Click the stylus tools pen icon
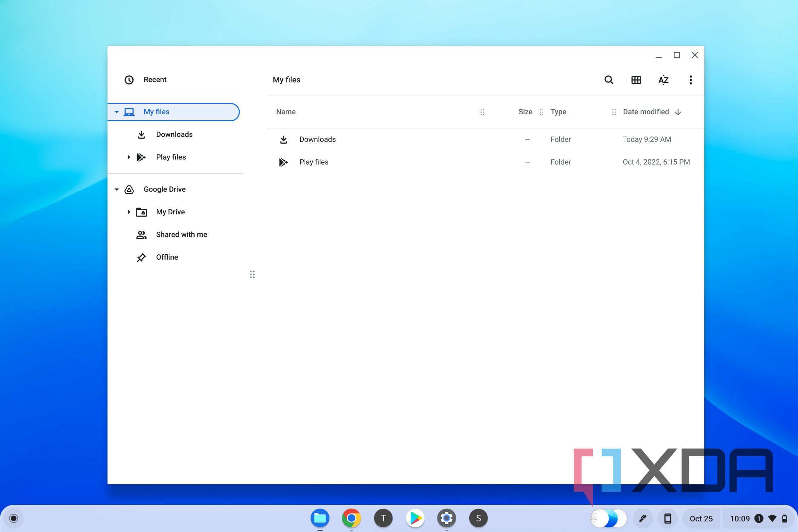The height and width of the screenshot is (532, 798). tap(643, 519)
